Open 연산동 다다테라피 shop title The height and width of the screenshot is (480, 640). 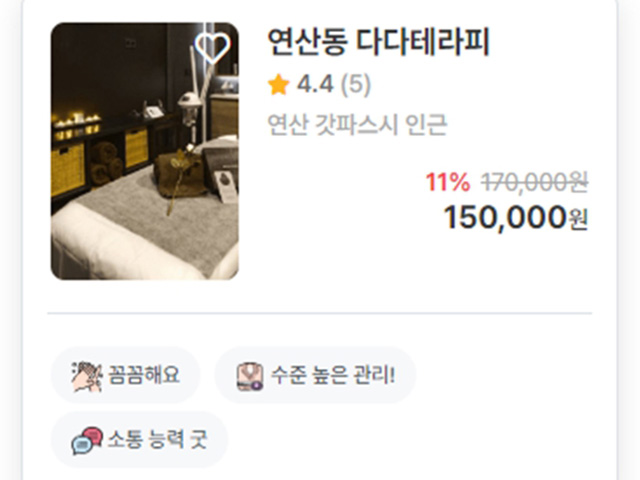pos(378,42)
